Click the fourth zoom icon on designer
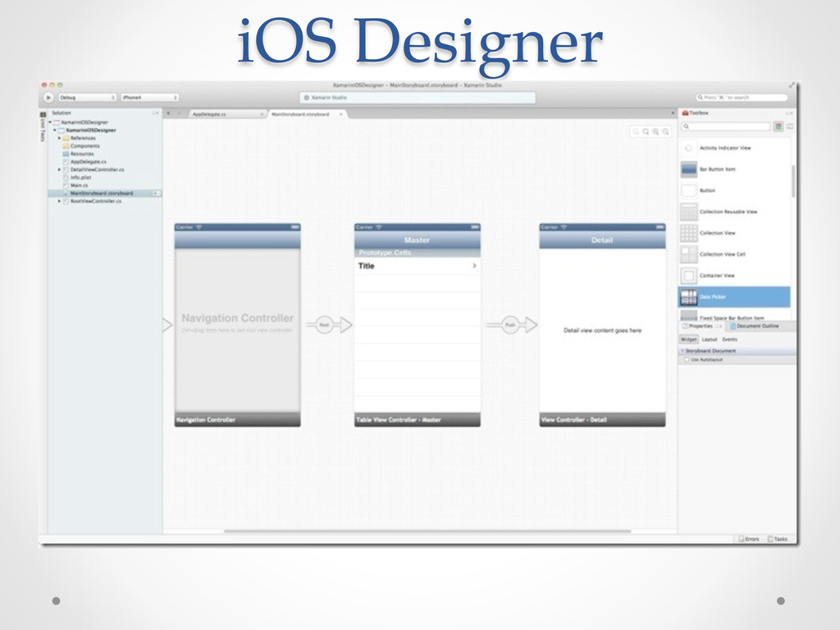The height and width of the screenshot is (630, 840). tap(665, 131)
